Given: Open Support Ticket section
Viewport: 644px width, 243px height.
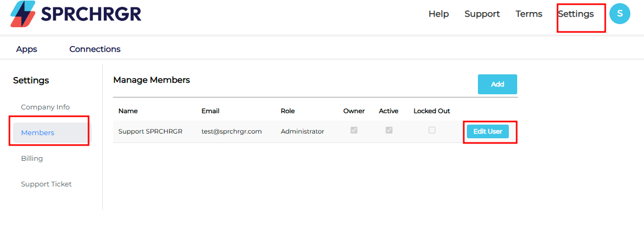Looking at the screenshot, I should tap(46, 184).
